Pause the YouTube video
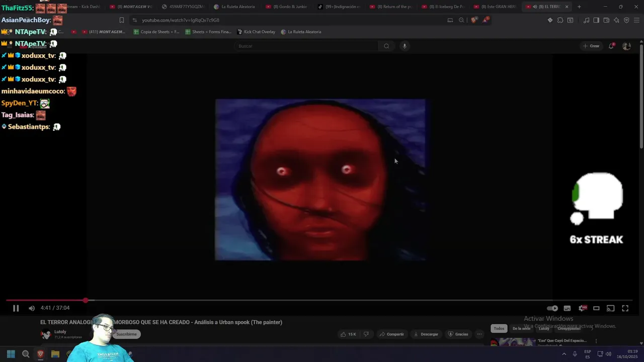The image size is (644, 362). [x=16, y=308]
